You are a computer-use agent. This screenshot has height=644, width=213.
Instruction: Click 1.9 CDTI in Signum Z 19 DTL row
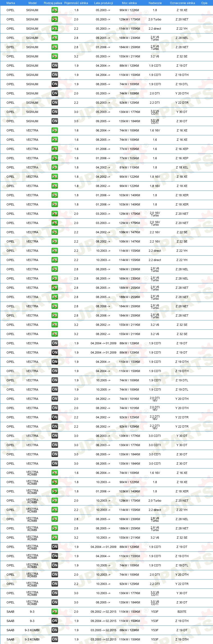tap(155, 84)
